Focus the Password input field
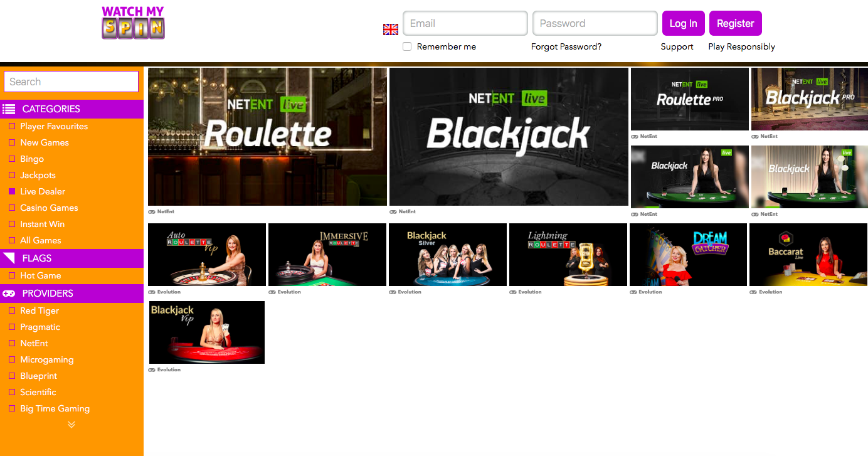The width and height of the screenshot is (868, 456). click(x=595, y=23)
